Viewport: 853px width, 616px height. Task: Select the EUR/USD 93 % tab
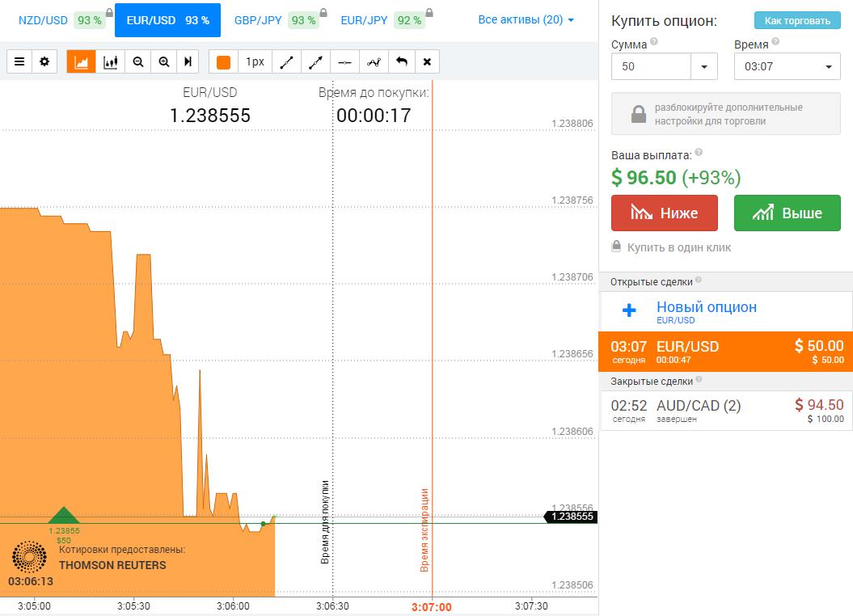167,20
